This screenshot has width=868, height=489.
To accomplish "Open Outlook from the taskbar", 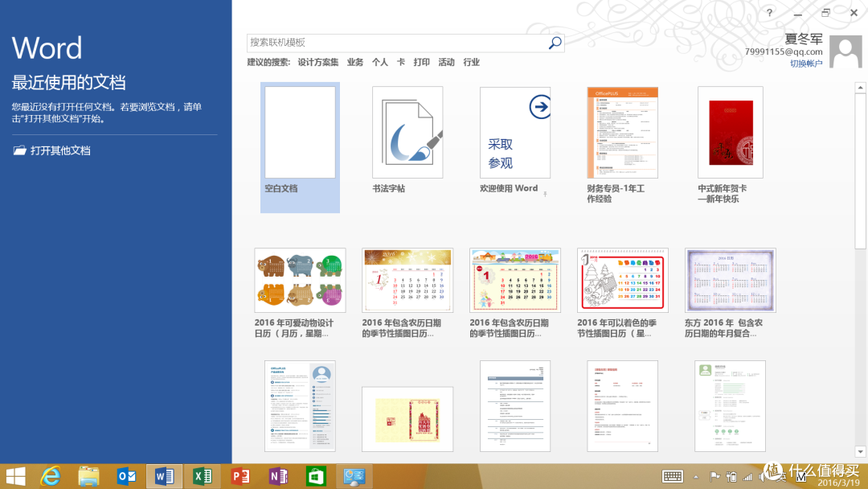I will 127,476.
